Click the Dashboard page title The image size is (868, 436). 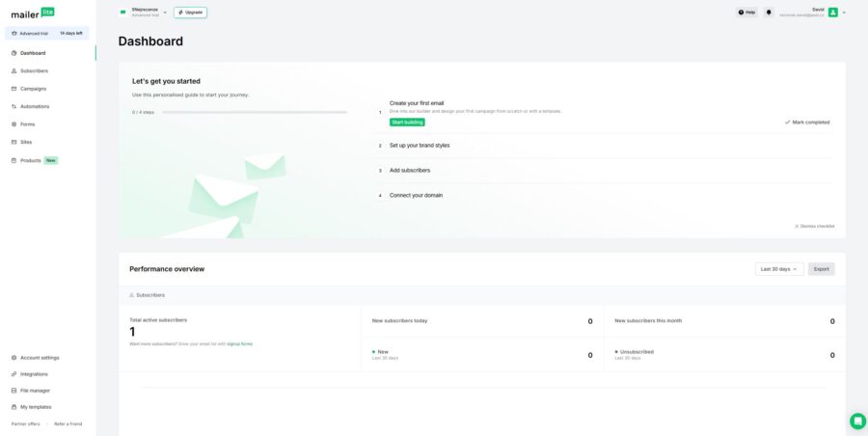[150, 41]
